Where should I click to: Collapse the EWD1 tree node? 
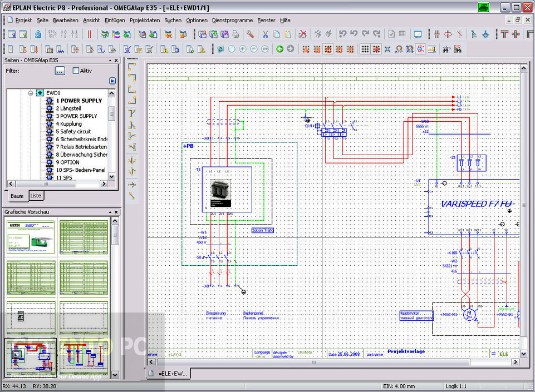click(x=31, y=93)
